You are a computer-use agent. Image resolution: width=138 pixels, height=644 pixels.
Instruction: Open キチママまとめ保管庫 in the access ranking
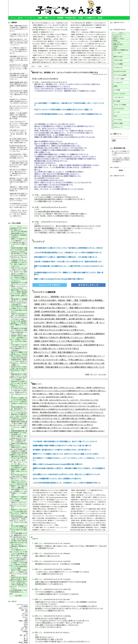coord(120,75)
